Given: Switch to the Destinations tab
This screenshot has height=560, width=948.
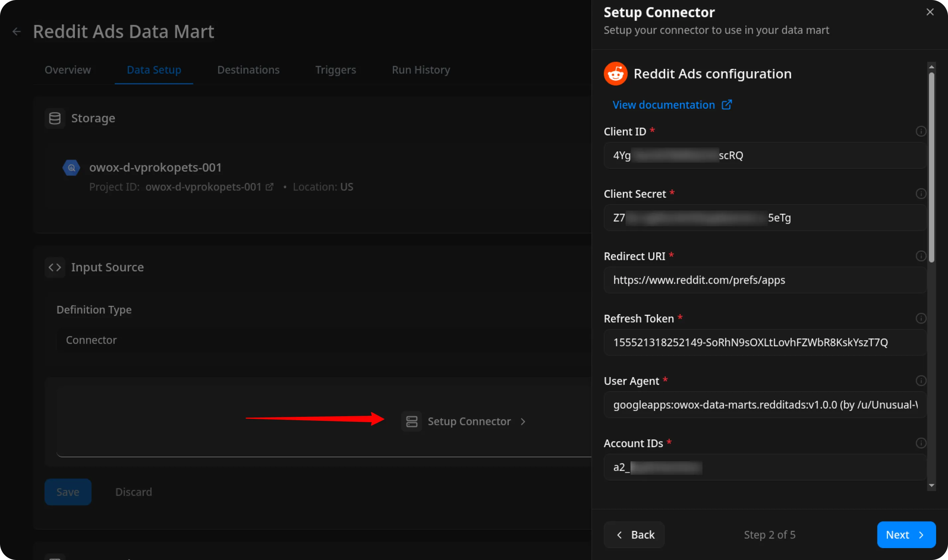Looking at the screenshot, I should coord(248,70).
